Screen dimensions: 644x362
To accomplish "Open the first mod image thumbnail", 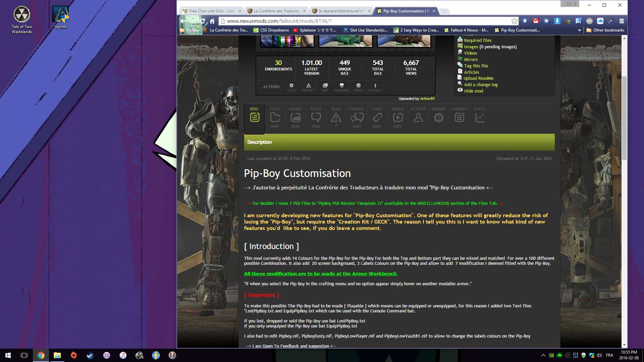I will pyautogui.click(x=287, y=41).
